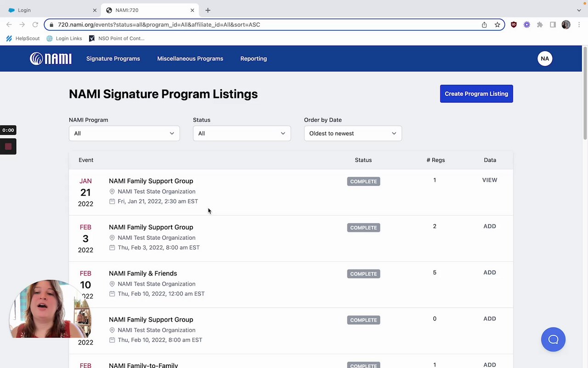Click the browser share page icon

pyautogui.click(x=484, y=25)
